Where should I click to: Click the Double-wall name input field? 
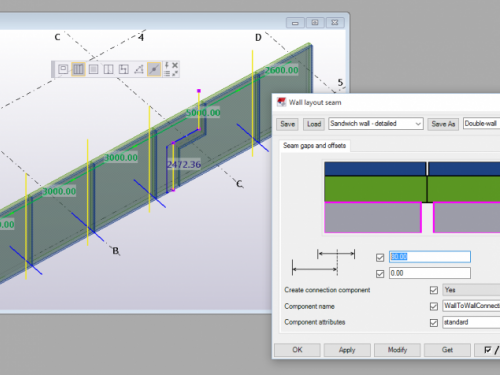482,124
